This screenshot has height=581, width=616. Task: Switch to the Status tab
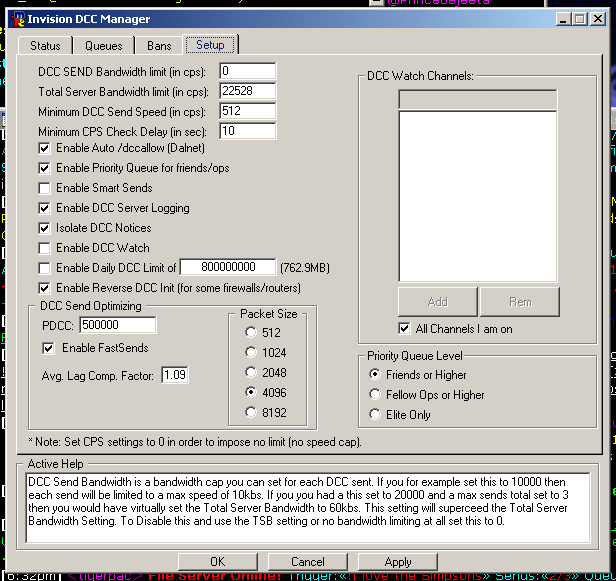coord(45,45)
